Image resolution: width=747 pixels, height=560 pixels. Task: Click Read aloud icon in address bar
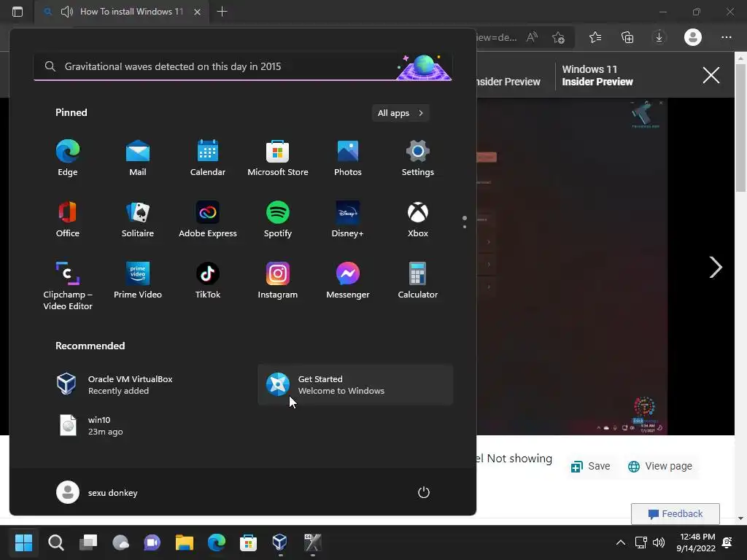[x=532, y=37]
